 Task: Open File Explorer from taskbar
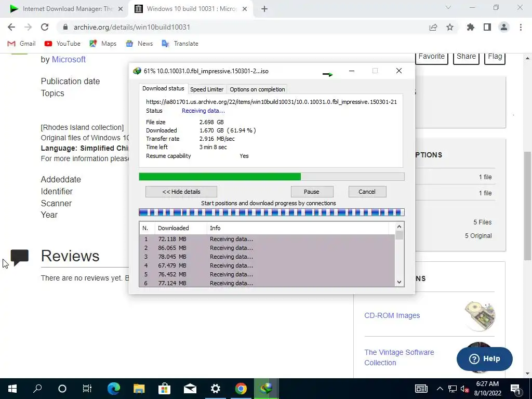point(139,389)
